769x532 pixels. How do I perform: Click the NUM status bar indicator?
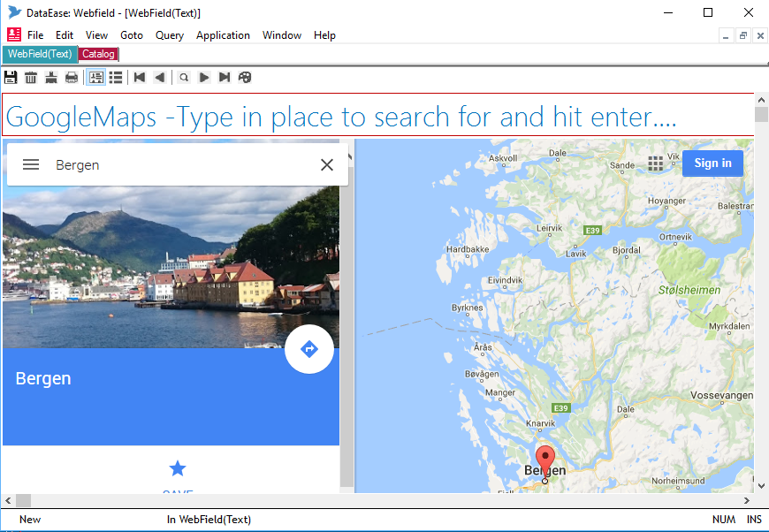[724, 520]
